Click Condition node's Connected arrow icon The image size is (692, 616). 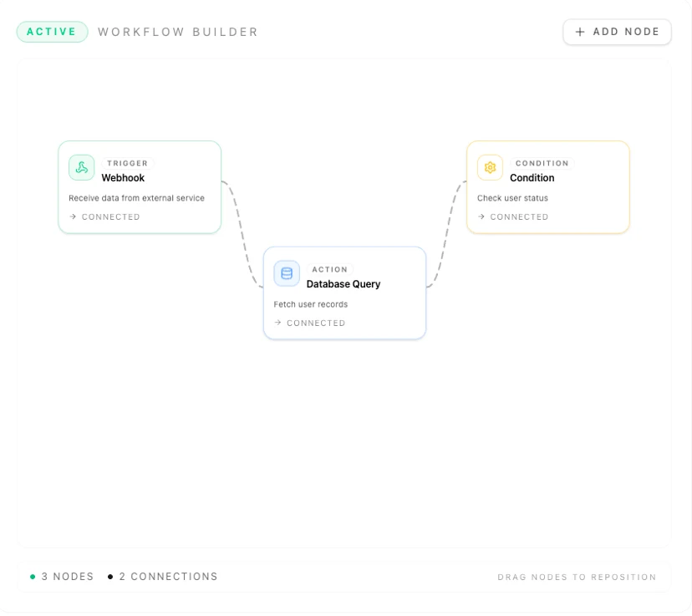pyautogui.click(x=481, y=216)
